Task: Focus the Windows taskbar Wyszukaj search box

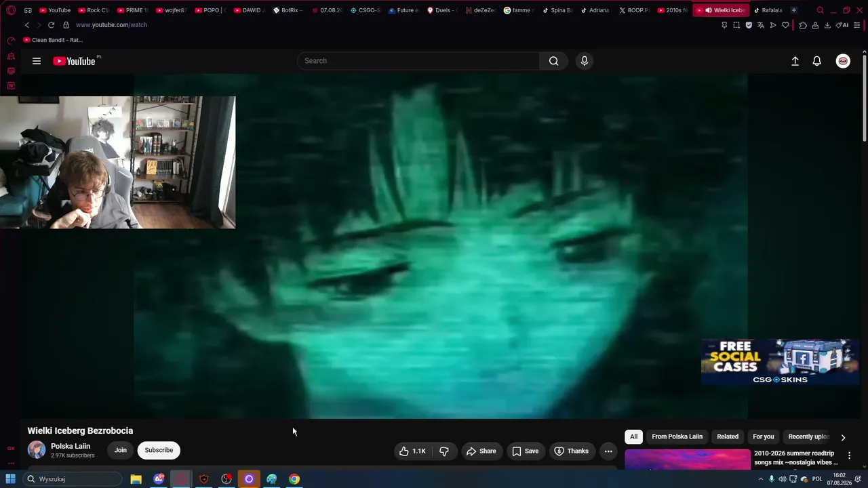Action: [72, 479]
